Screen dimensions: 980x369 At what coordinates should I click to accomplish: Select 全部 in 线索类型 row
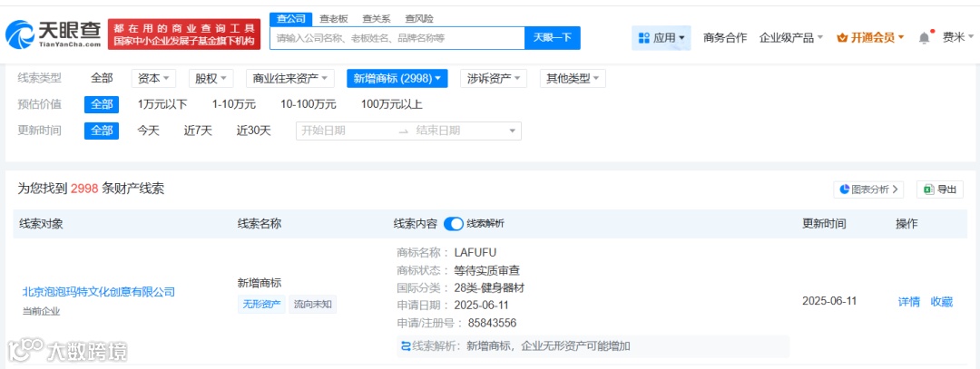[x=102, y=78]
